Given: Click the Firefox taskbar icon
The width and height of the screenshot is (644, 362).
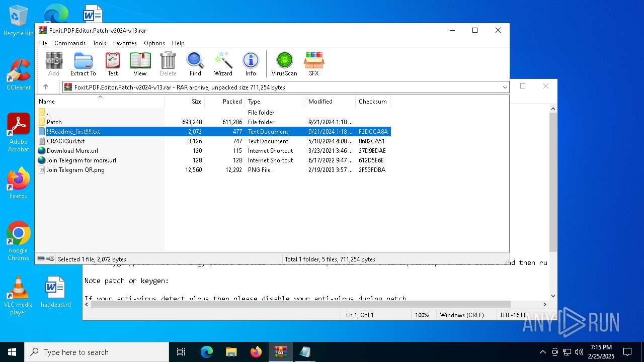Looking at the screenshot, I should [256, 352].
